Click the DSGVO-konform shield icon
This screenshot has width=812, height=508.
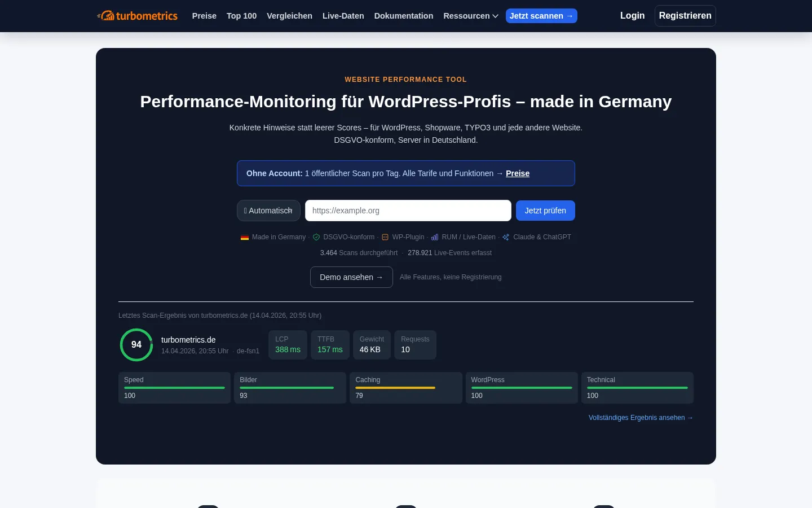316,237
